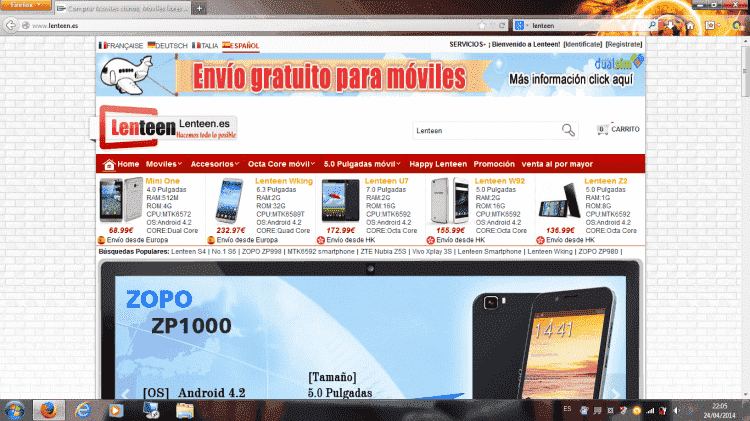Go to browser home page icon
This screenshot has width=750, height=421.
(x=690, y=25)
